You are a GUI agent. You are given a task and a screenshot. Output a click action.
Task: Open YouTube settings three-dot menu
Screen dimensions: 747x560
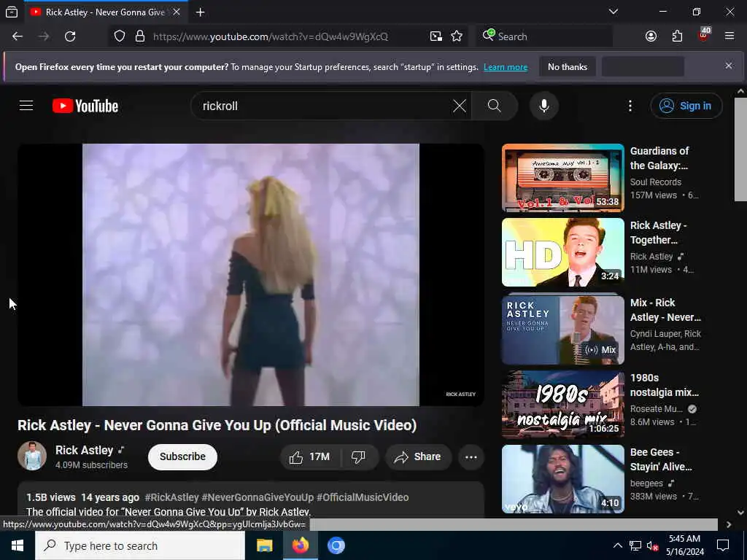coord(630,106)
